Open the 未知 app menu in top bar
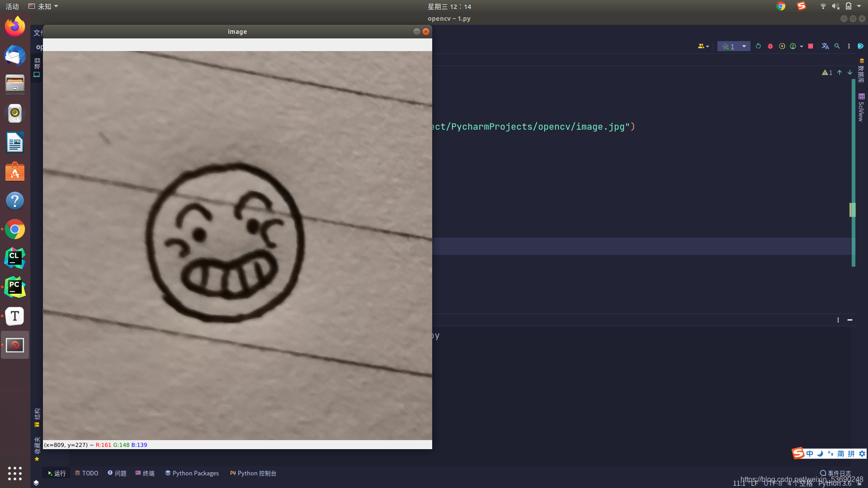Viewport: 868px width, 488px height. (x=43, y=6)
